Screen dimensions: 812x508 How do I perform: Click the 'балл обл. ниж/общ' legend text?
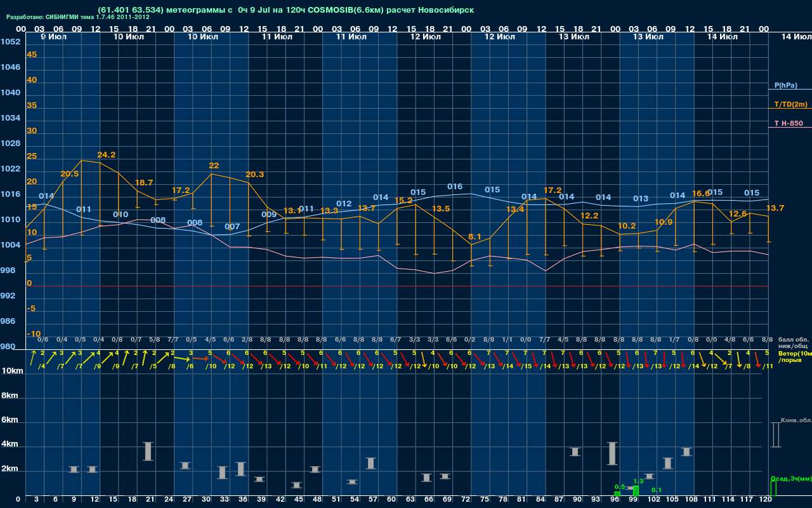tap(793, 343)
